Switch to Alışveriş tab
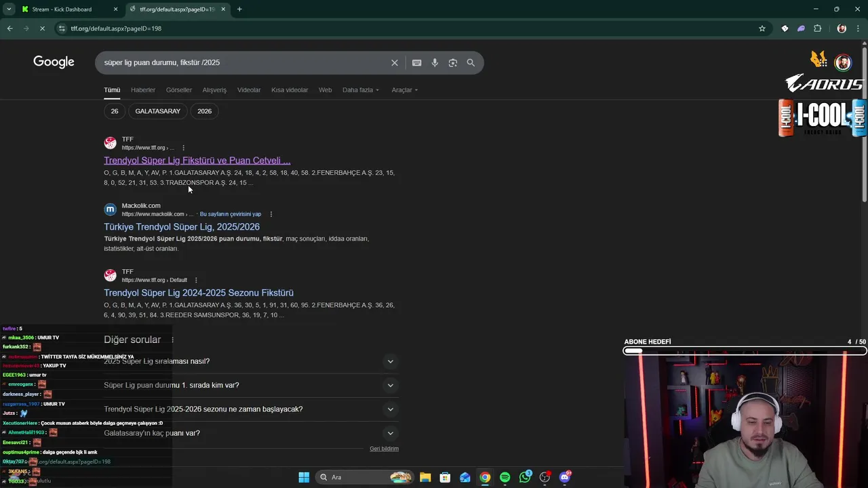 (x=214, y=90)
